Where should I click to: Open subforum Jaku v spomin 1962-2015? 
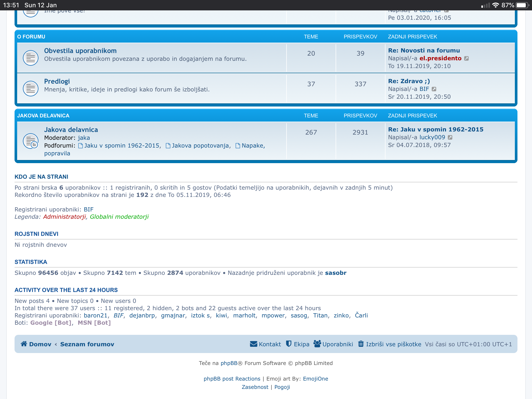(122, 145)
